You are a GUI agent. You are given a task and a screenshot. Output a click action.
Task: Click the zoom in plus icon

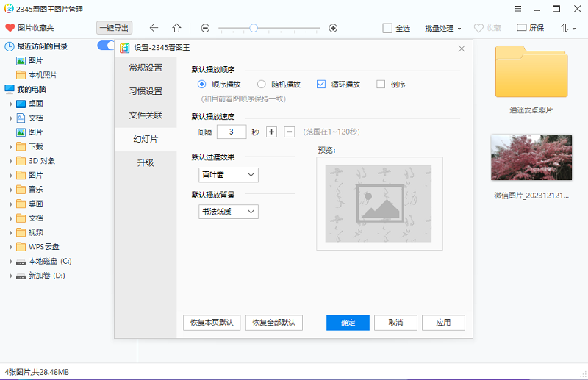333,28
